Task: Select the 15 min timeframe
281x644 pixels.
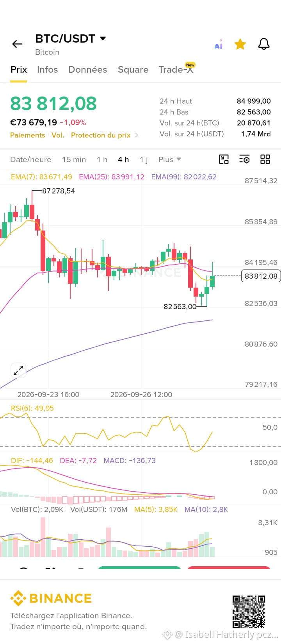Action: coord(74,159)
